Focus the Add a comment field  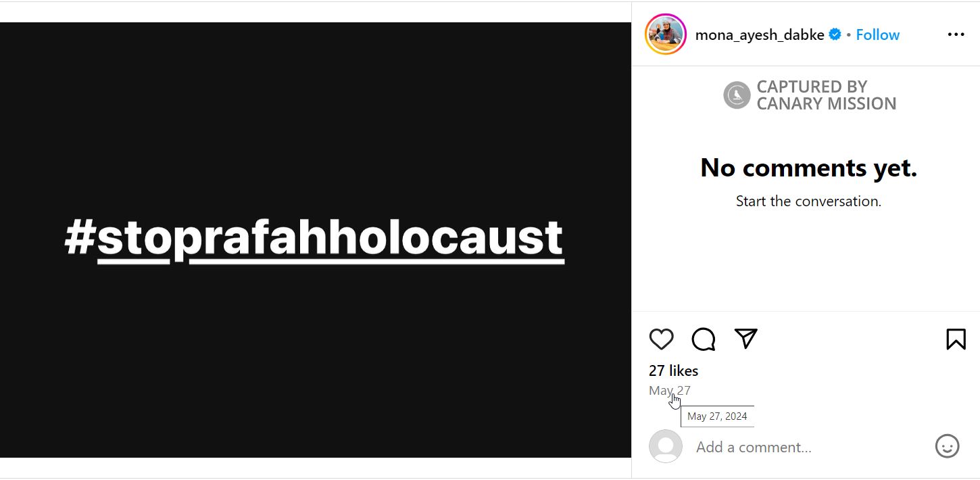point(804,447)
